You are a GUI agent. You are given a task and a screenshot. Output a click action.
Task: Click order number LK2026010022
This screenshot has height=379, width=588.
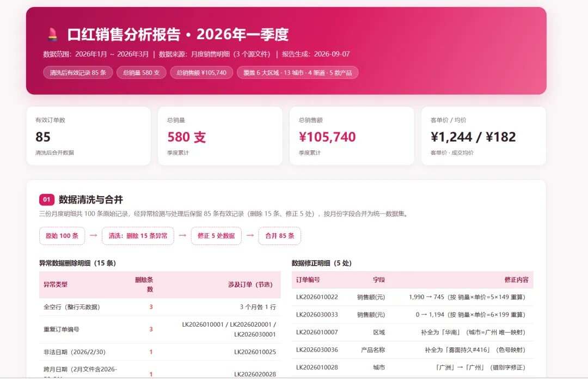(x=317, y=297)
